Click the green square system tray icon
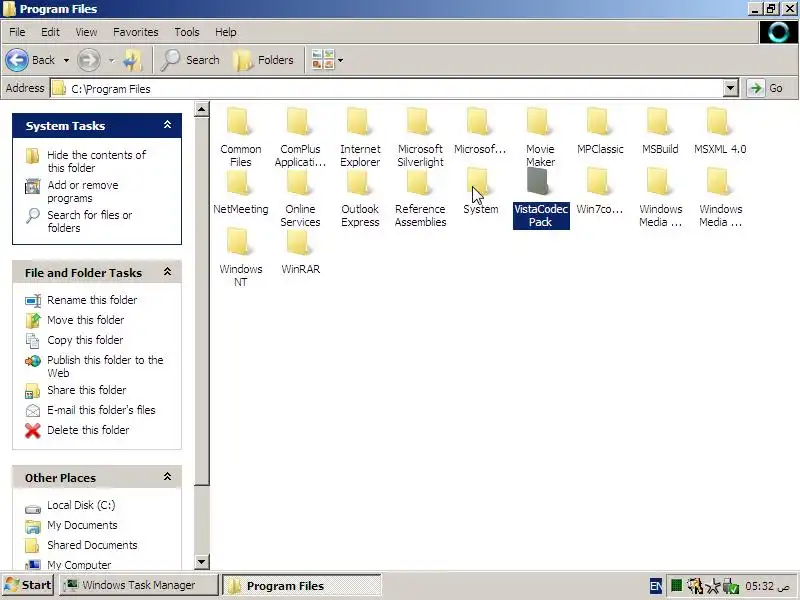This screenshot has height=600, width=800. (x=676, y=586)
